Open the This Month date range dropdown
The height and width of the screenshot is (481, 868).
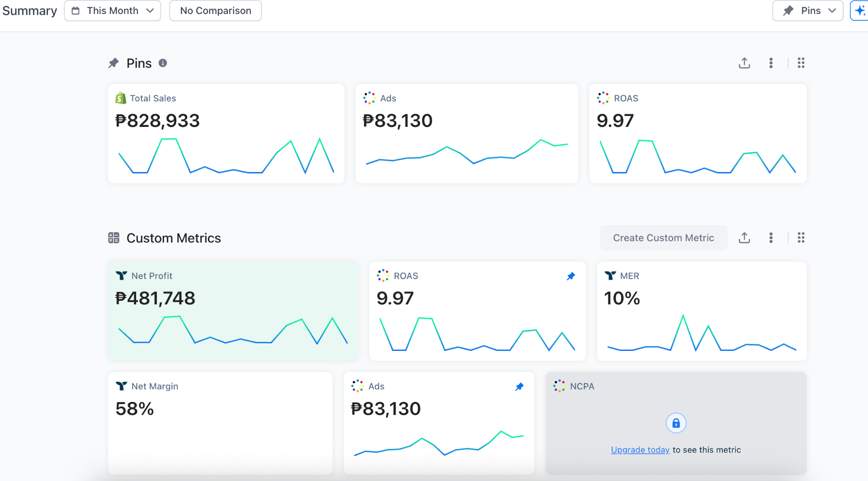[x=112, y=10]
